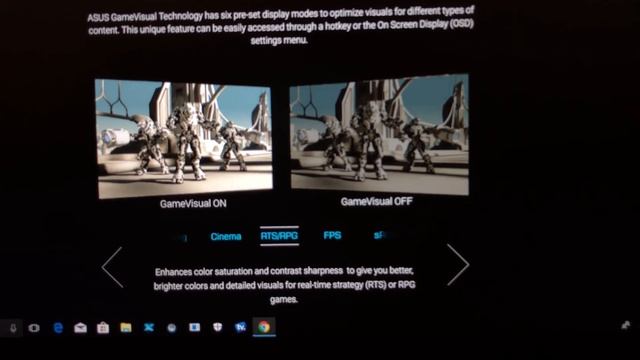The image size is (640, 360).
Task: Open the Mail app envelope icon
Action: (80, 327)
